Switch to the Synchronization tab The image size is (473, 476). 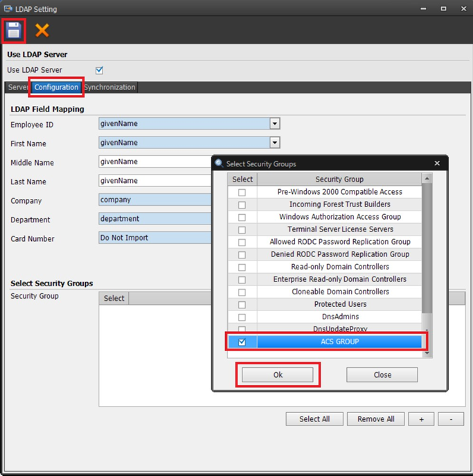(x=110, y=87)
